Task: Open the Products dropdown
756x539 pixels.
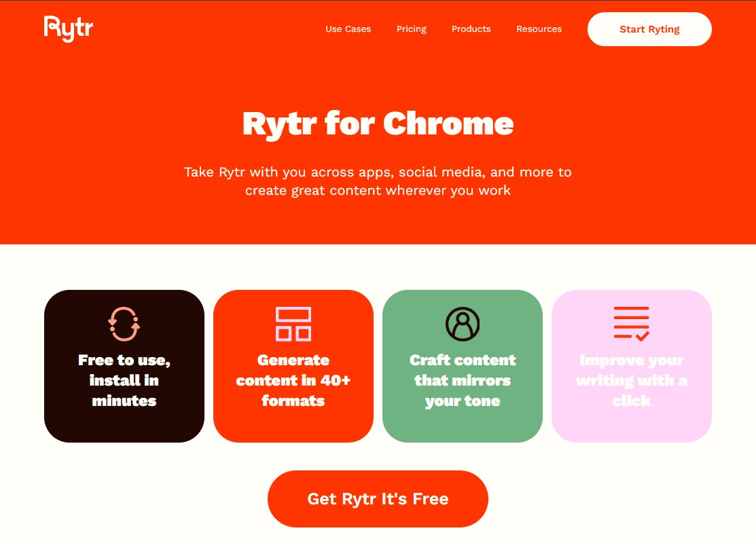Action: pyautogui.click(x=471, y=29)
